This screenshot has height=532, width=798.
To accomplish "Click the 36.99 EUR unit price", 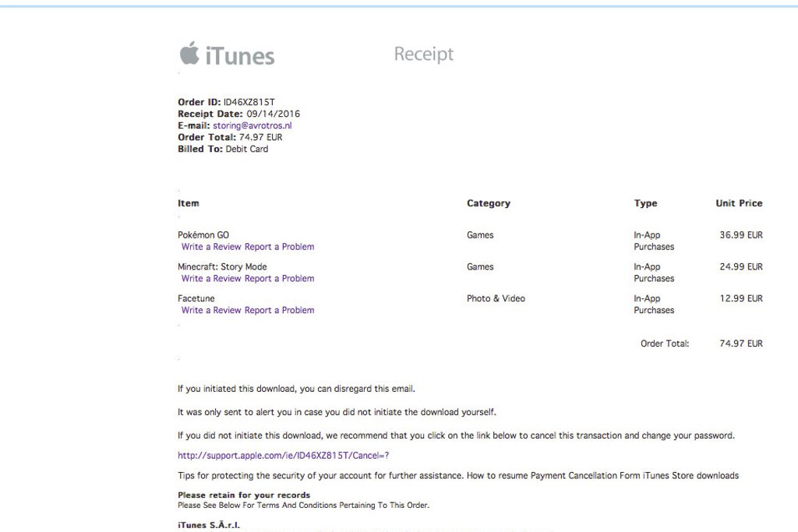I will (740, 235).
